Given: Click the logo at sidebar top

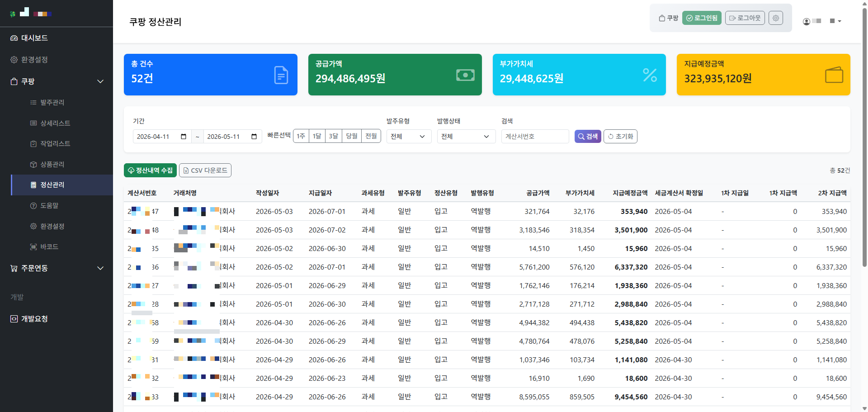Looking at the screenshot, I should [31, 13].
